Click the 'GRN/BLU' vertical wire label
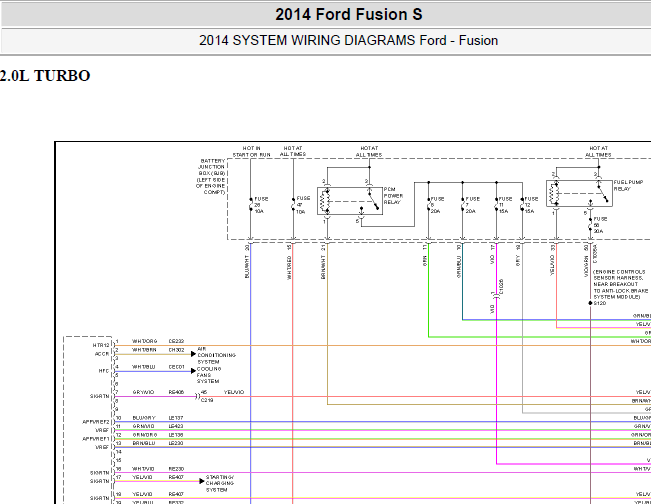Viewport: 651px width, 504px height. coord(459,267)
